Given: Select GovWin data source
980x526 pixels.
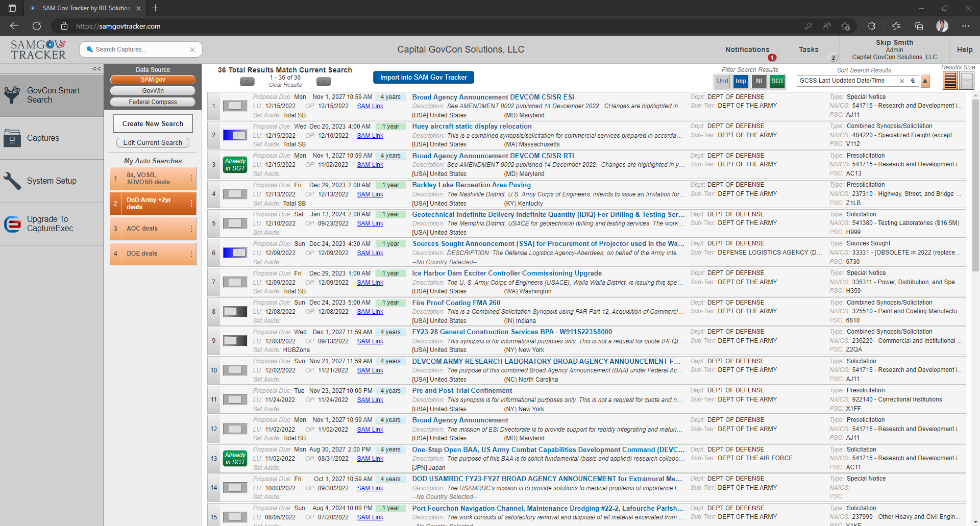Looking at the screenshot, I should click(153, 91).
